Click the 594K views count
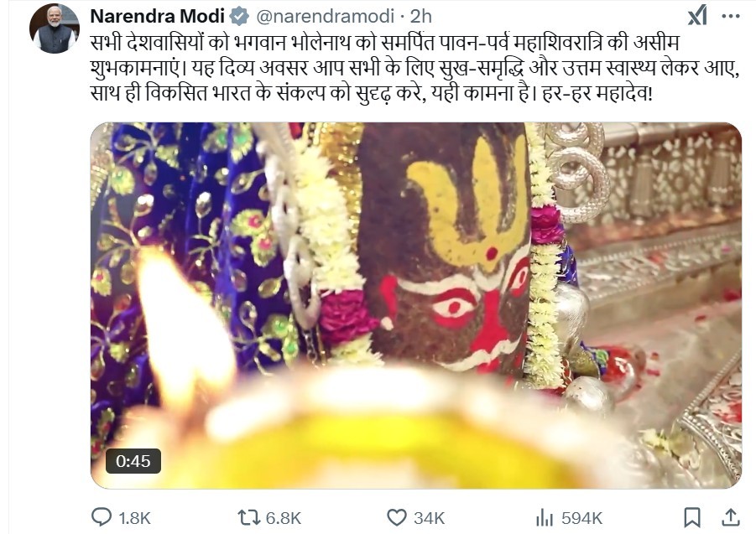The width and height of the screenshot is (756, 534). [582, 517]
